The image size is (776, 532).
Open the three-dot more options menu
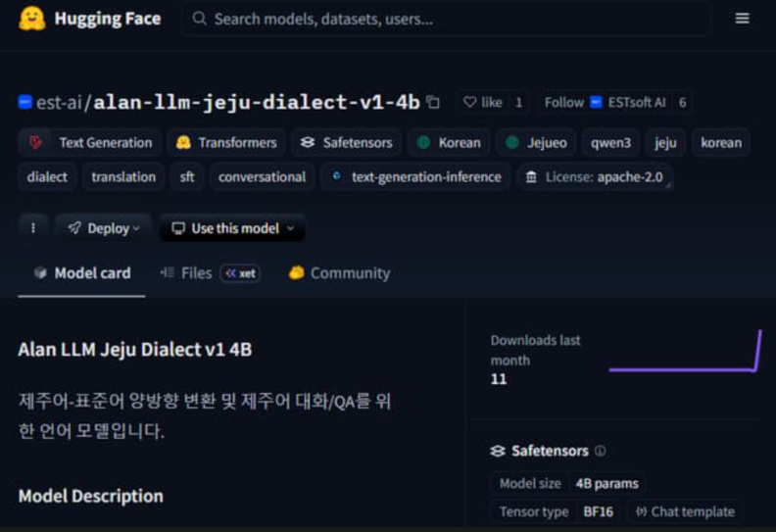[x=33, y=228]
